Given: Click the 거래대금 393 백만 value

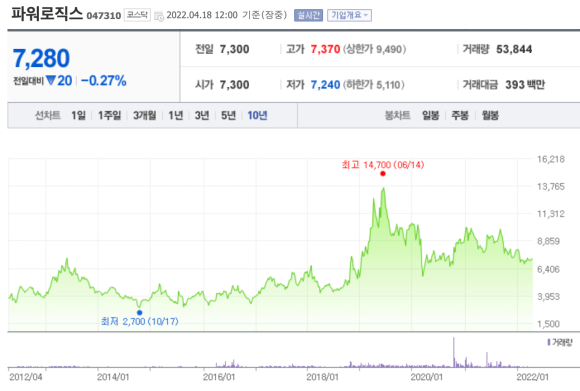Looking at the screenshot, I should [525, 85].
